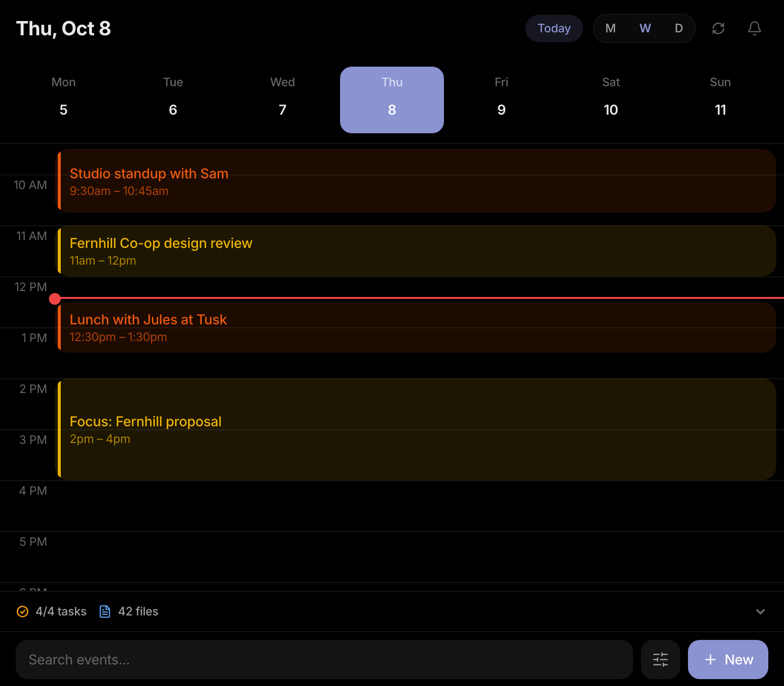784x686 pixels.
Task: Click the 1 PM time label
Action: 34,338
